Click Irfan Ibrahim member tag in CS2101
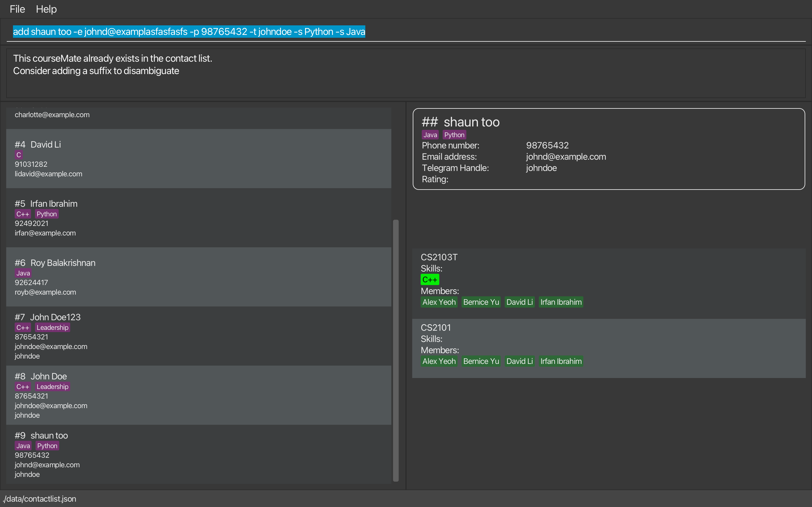 (561, 361)
